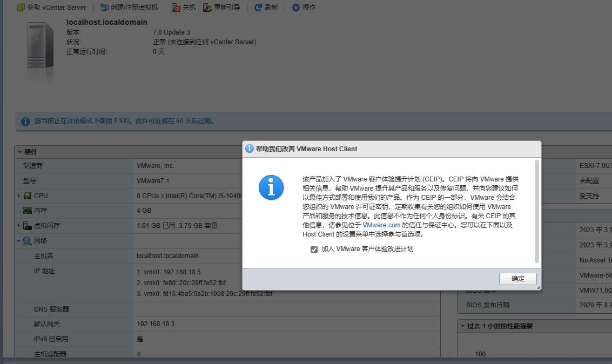Image resolution: width=612 pixels, height=364 pixels.
Task: Click the 确定 button to confirm
Action: point(517,278)
